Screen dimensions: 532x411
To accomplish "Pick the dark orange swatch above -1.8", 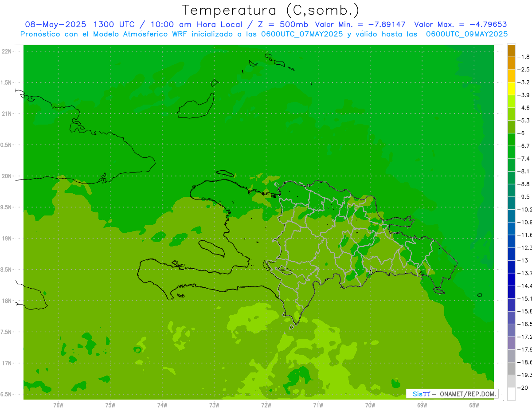I will (x=511, y=51).
